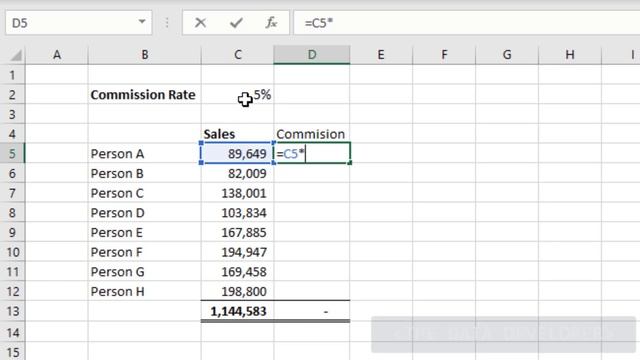This screenshot has height=360, width=640.
Task: Click the commission total cell showing a dash
Action: click(x=312, y=311)
